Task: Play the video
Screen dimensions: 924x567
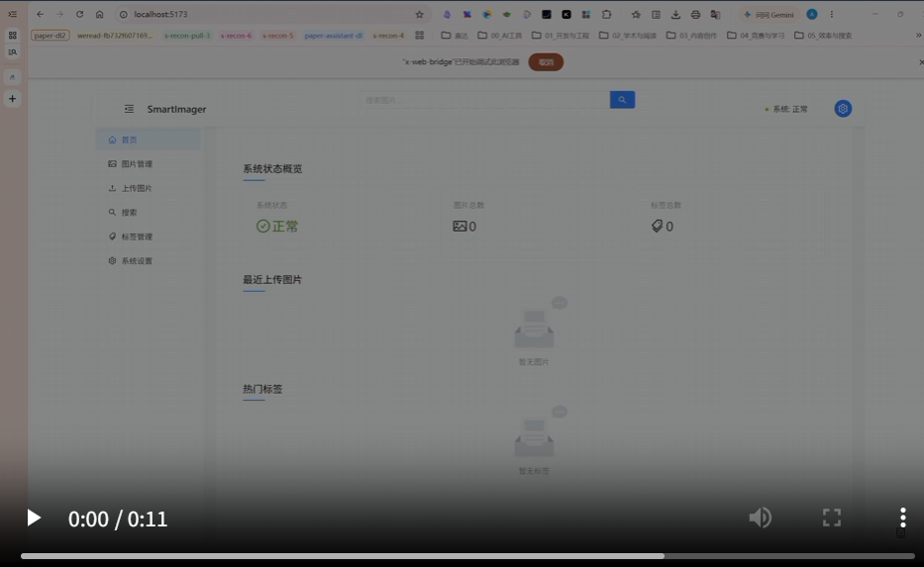Action: (x=34, y=519)
